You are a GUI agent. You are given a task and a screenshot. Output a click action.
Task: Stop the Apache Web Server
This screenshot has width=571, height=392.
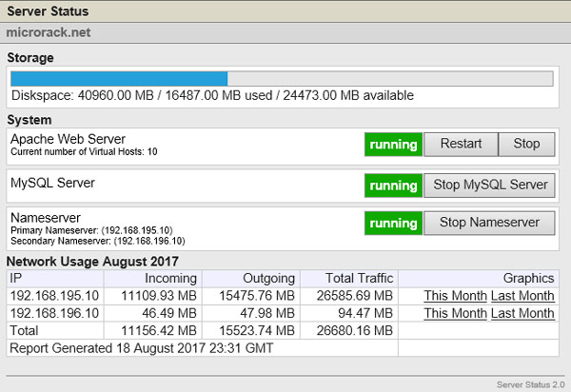[x=526, y=144]
